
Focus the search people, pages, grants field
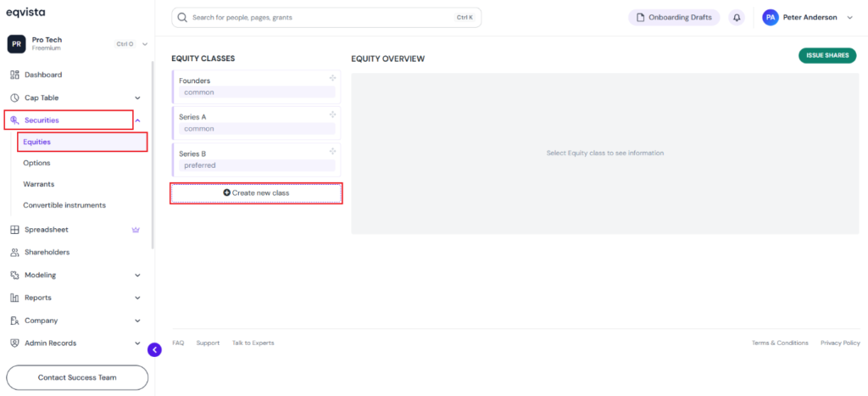point(326,18)
